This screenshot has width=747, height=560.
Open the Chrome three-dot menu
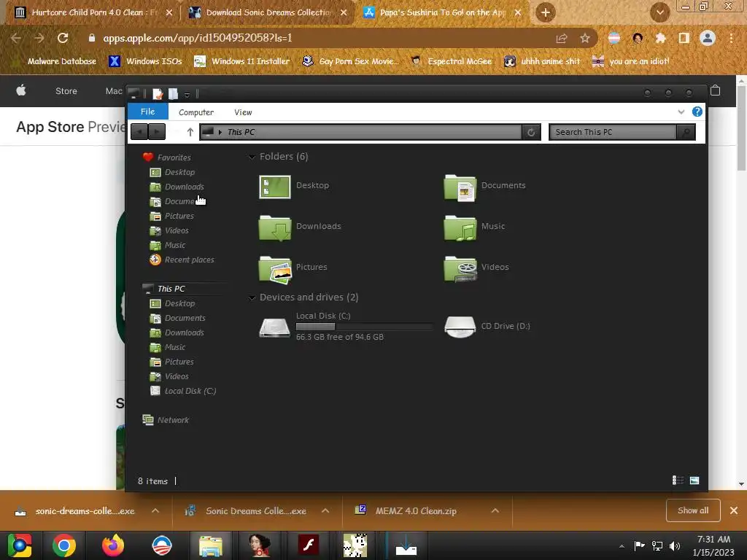click(731, 38)
